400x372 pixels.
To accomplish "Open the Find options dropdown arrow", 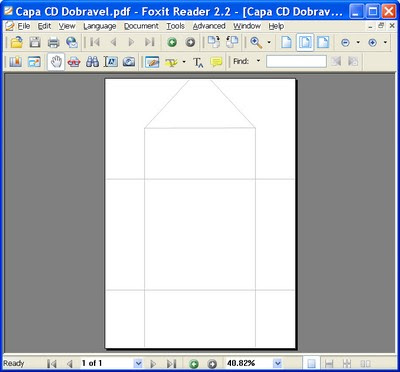I will pyautogui.click(x=258, y=61).
